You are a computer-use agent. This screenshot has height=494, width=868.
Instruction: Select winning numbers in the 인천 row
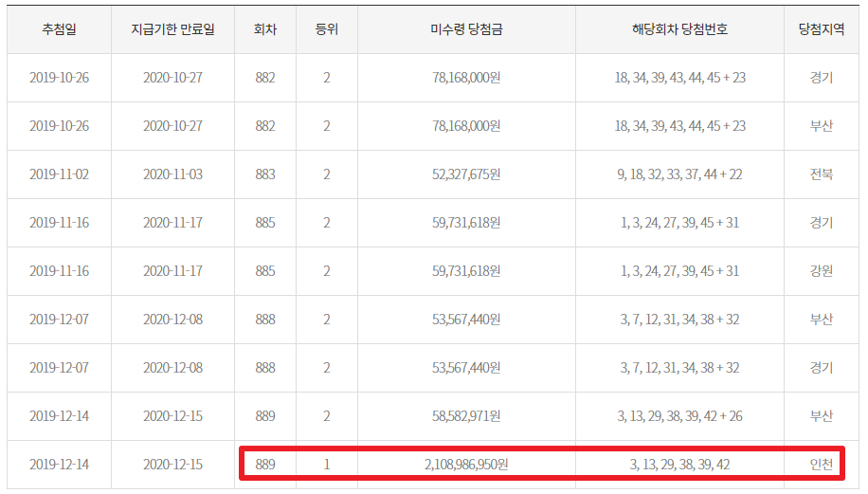pyautogui.click(x=679, y=465)
